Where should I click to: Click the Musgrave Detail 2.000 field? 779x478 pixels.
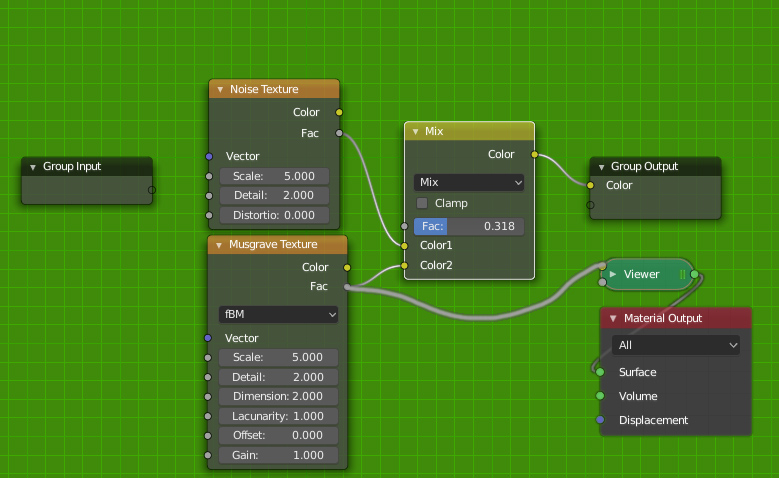pos(278,377)
